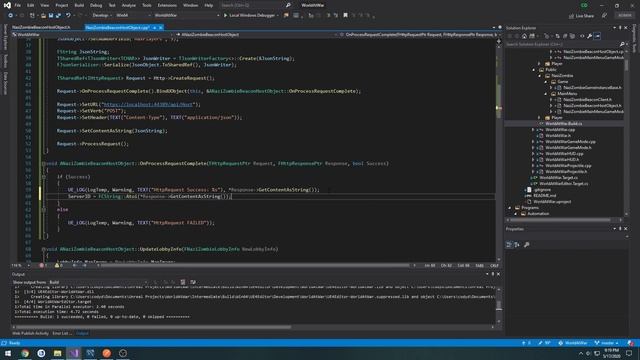
Task: Select NaziZombieBeaconClient.h in Solution Explorer
Action: pos(587,100)
